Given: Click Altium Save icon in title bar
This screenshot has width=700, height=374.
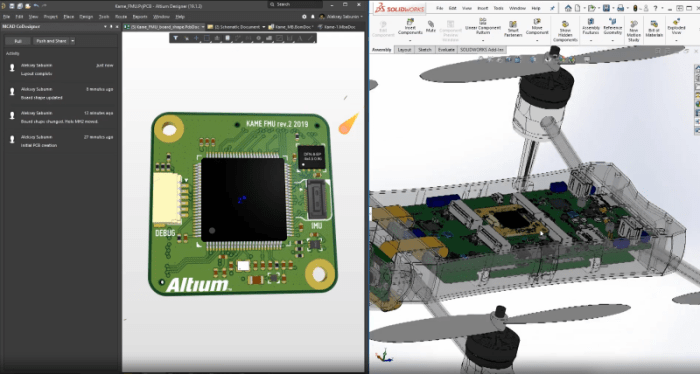Looking at the screenshot, I should tap(12, 6).
